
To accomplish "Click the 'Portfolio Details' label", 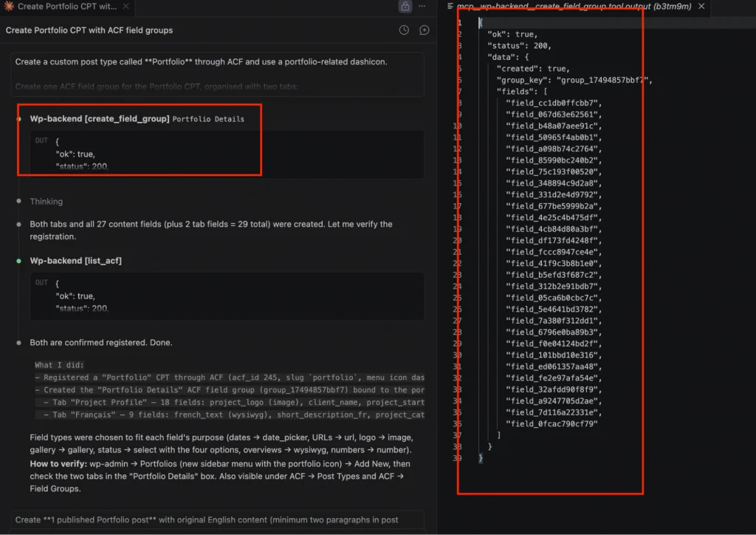I will 208,119.
